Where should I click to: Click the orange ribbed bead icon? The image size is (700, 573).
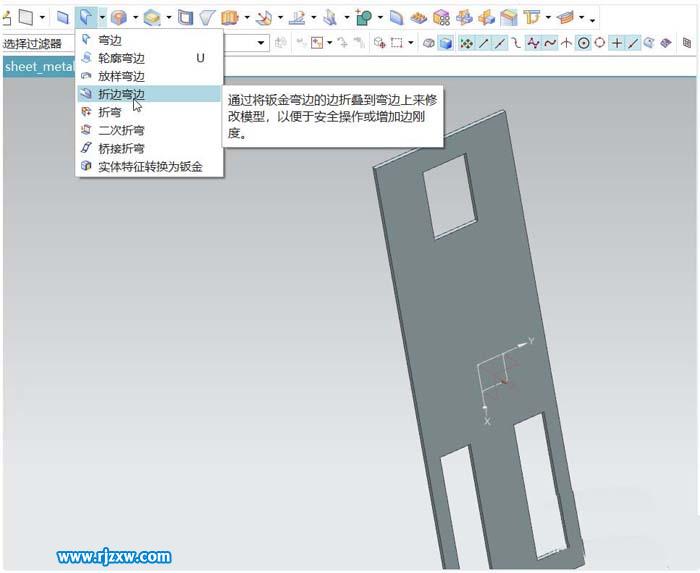click(x=419, y=18)
